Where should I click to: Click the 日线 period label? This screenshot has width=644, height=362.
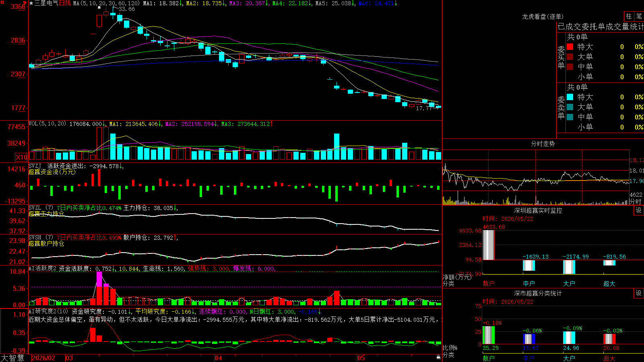[x=65, y=3]
